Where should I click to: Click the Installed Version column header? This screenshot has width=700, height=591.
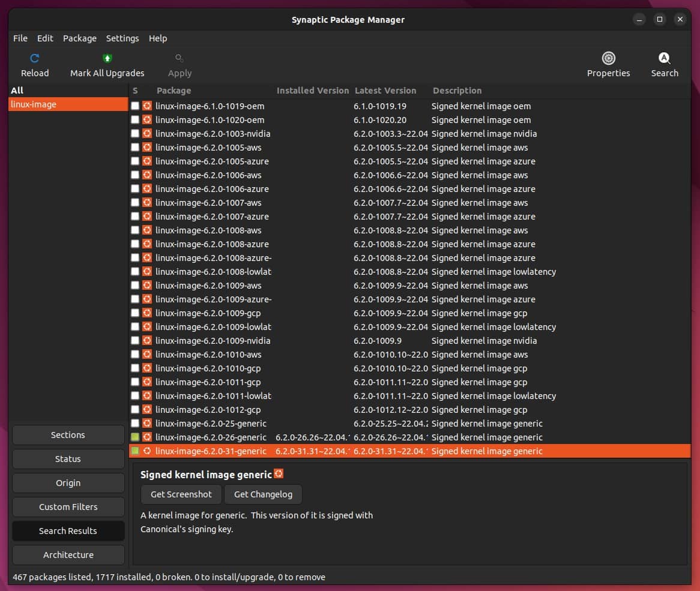point(312,91)
